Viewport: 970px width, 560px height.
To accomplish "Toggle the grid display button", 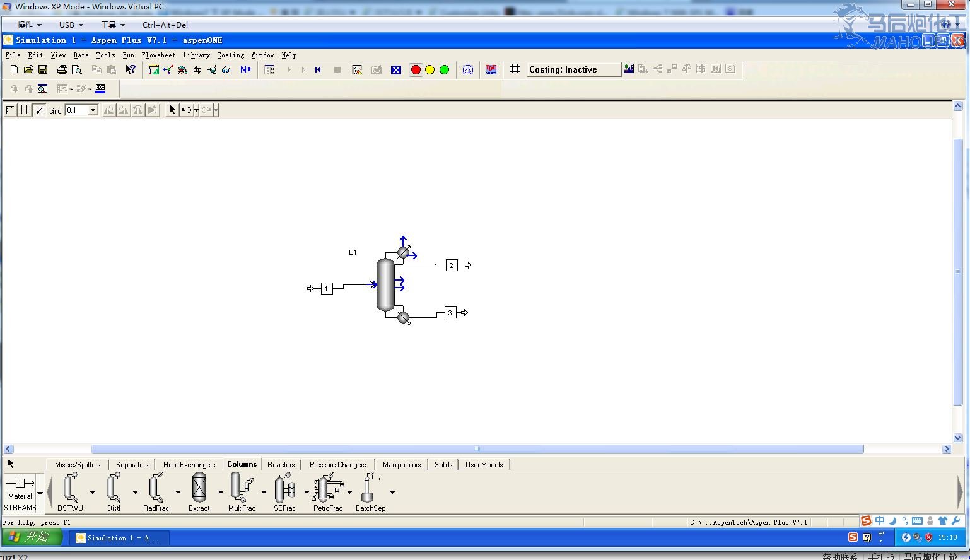I will (x=25, y=110).
